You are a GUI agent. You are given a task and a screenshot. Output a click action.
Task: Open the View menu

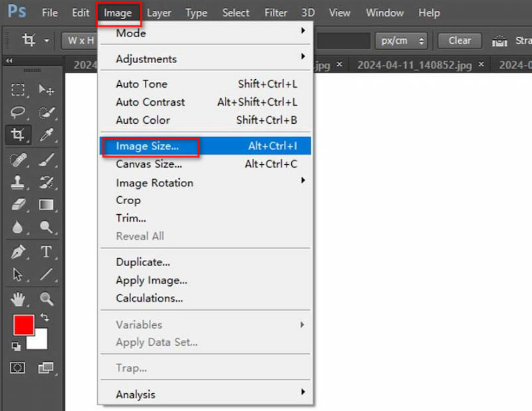(339, 13)
